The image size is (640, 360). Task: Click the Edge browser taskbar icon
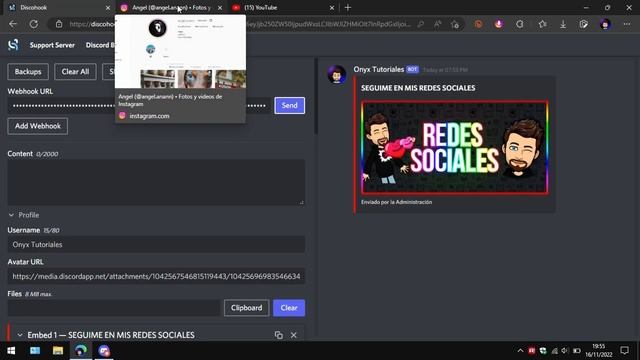click(81, 351)
